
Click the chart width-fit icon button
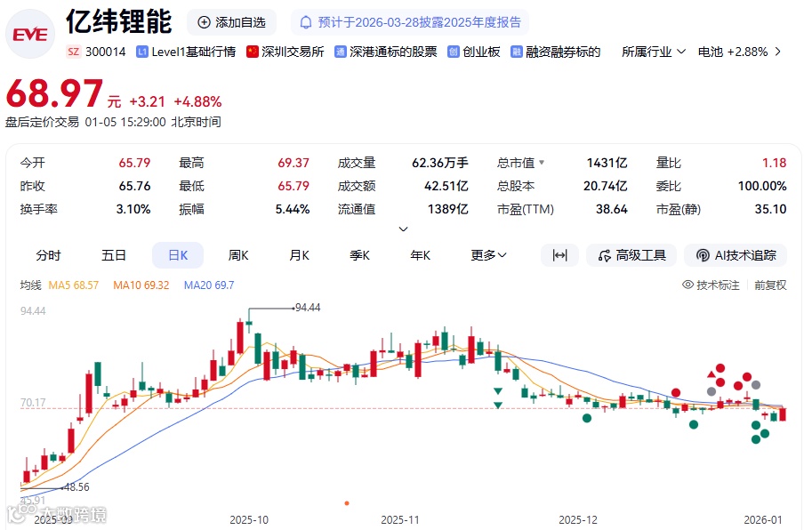pos(559,255)
